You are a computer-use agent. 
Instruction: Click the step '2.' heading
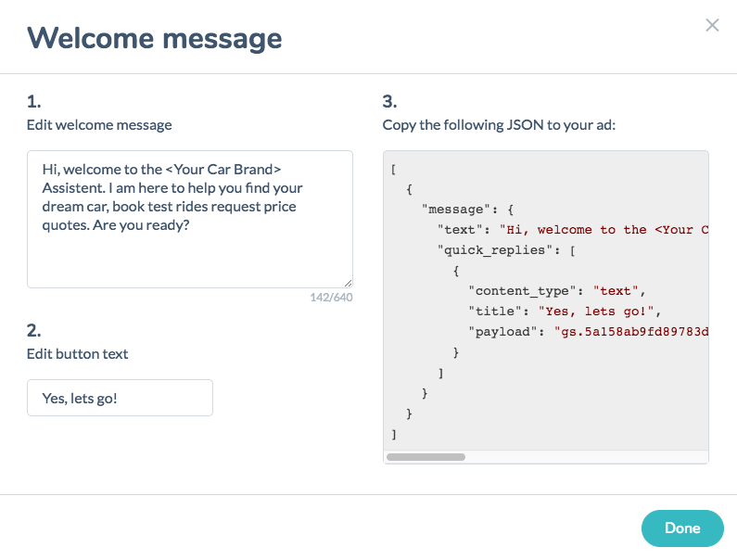(x=34, y=330)
